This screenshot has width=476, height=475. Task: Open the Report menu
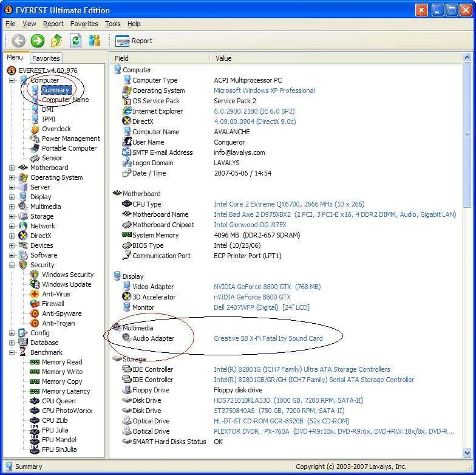tap(53, 24)
